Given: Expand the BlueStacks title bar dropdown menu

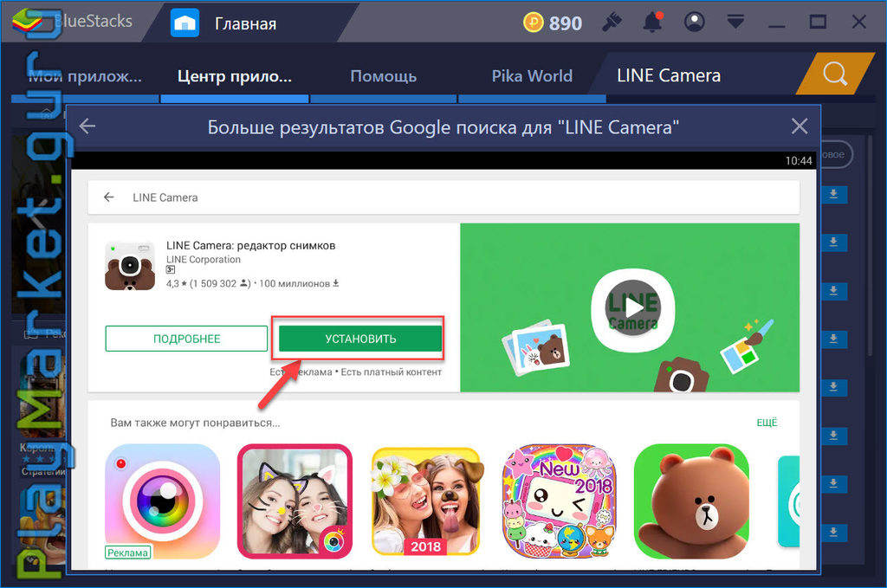Looking at the screenshot, I should pos(735,22).
